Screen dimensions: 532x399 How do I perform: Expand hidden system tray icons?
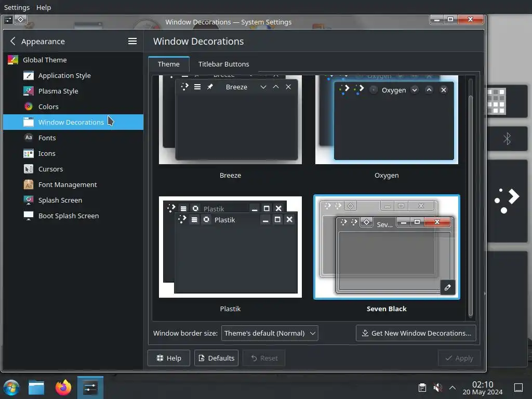click(x=453, y=388)
